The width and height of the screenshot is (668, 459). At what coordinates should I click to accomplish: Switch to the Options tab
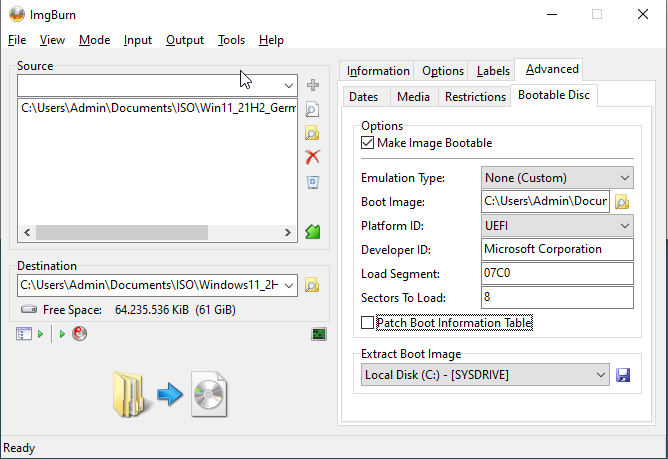pyautogui.click(x=443, y=71)
